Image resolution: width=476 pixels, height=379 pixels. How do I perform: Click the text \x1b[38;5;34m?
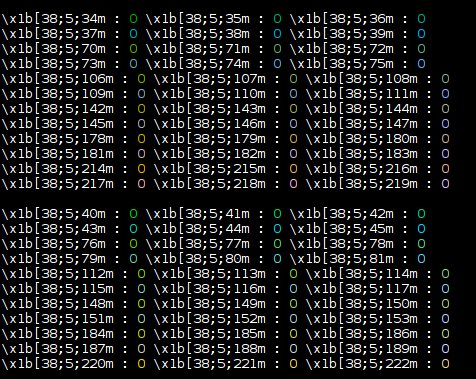click(54, 19)
